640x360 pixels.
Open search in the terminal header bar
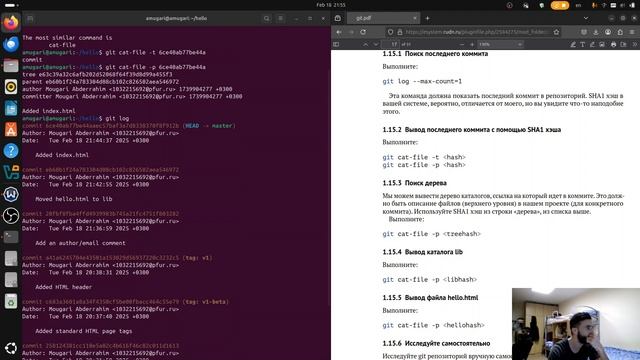[x=267, y=18]
